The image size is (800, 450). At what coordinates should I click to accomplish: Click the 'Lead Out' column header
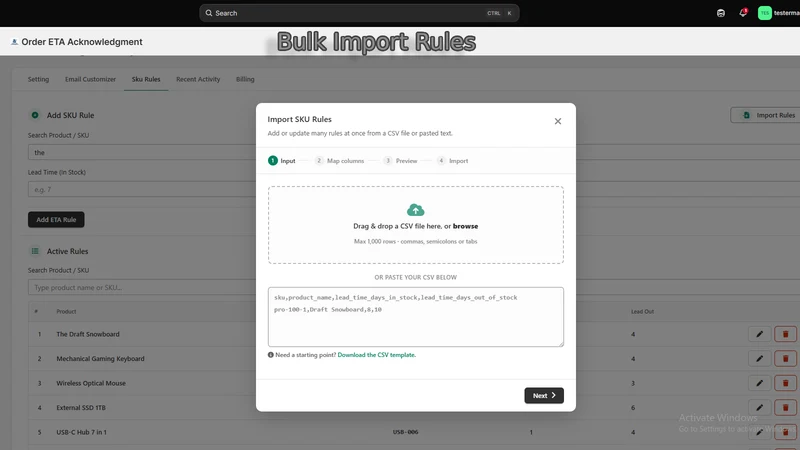point(642,311)
